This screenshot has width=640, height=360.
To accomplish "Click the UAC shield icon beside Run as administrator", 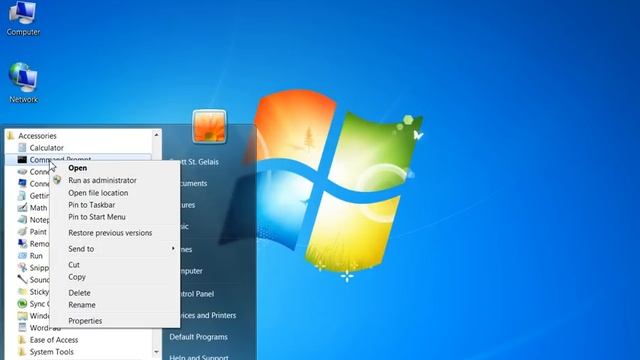I will (x=57, y=180).
